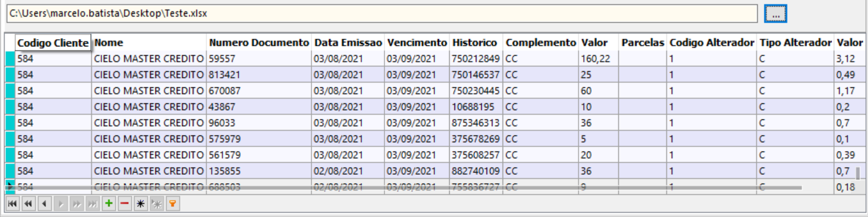Sort by Numero Documento column header
Image resolution: width=868 pixels, height=217 pixels.
(x=259, y=43)
